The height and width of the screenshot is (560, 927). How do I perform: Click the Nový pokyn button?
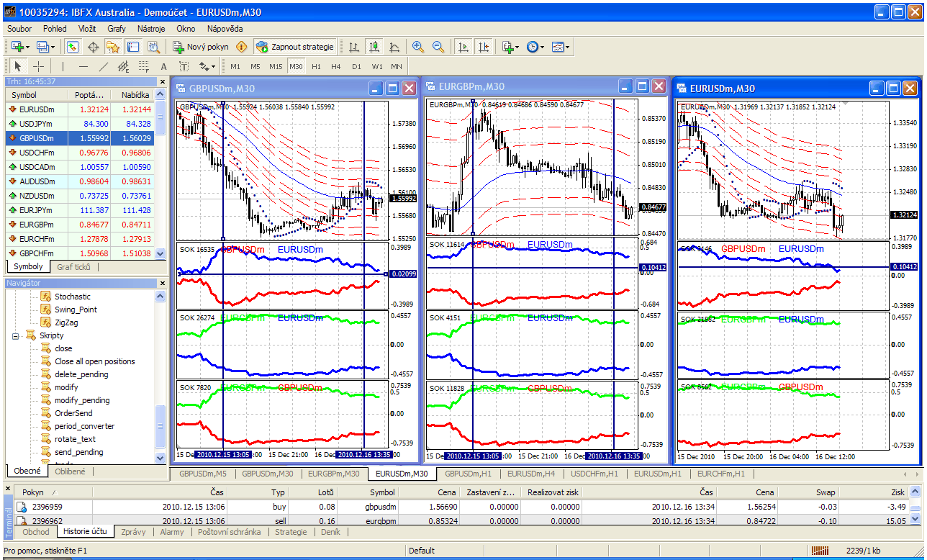[200, 47]
